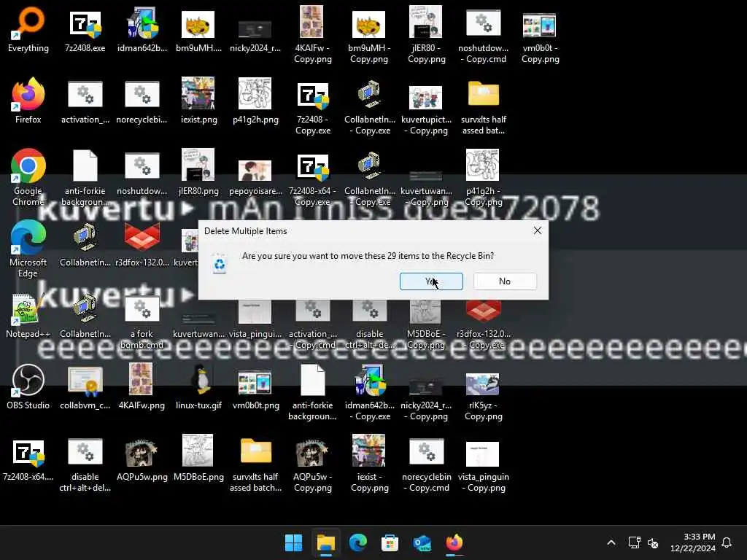This screenshot has width=747, height=560.
Task: Select the 7z2408.exe installer icon
Action: coord(85,30)
